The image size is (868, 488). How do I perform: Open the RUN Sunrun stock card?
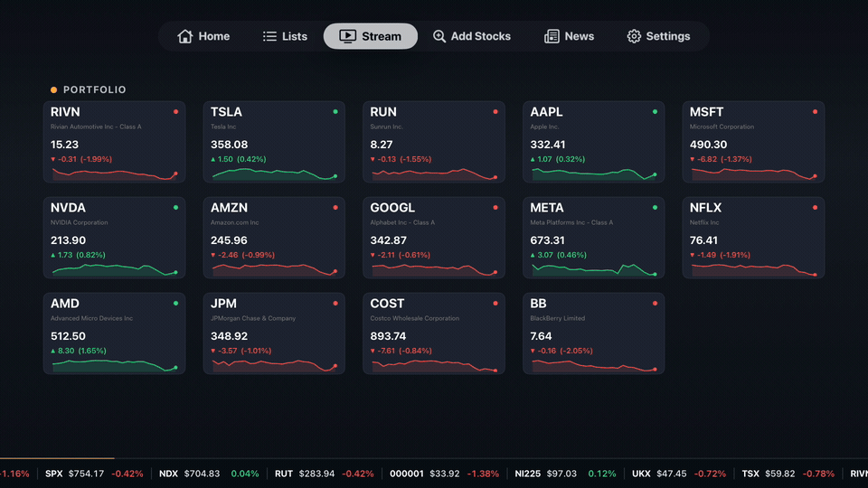pos(434,142)
